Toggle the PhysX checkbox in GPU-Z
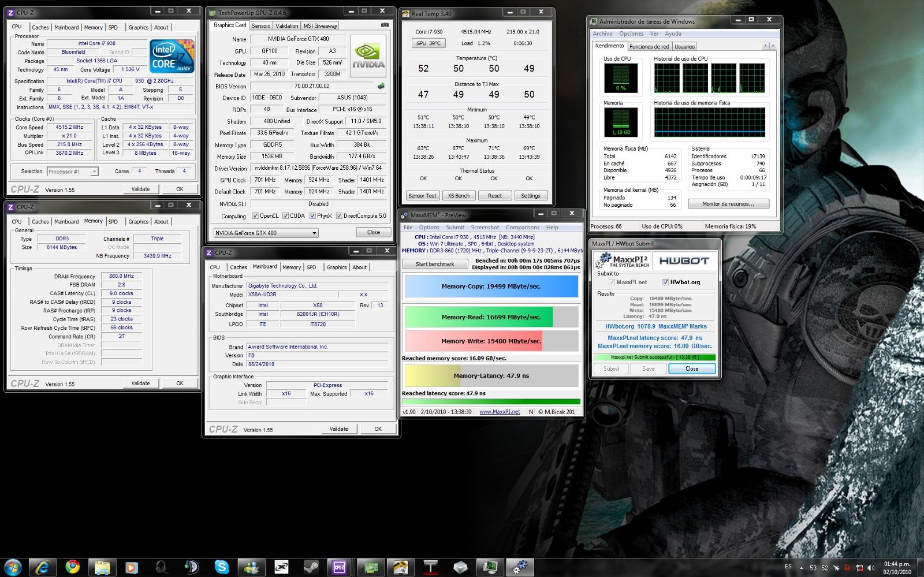Image resolution: width=924 pixels, height=577 pixels. [x=312, y=216]
